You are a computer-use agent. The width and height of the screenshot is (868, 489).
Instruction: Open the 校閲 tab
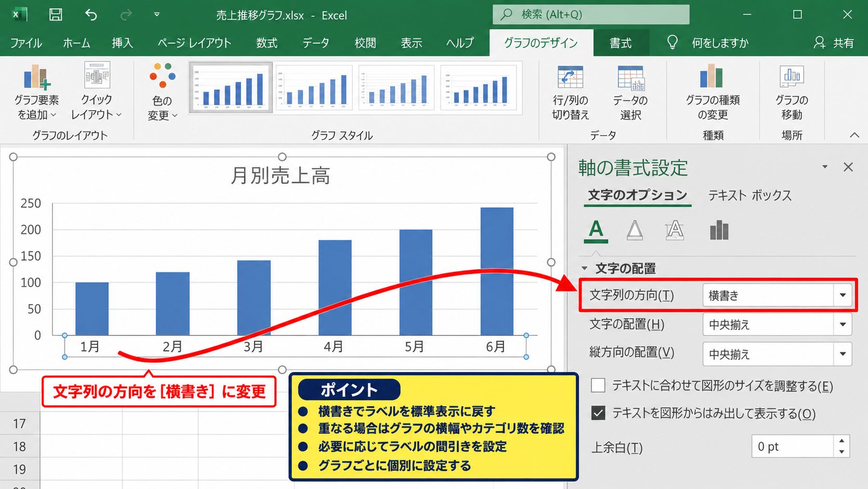pos(365,43)
